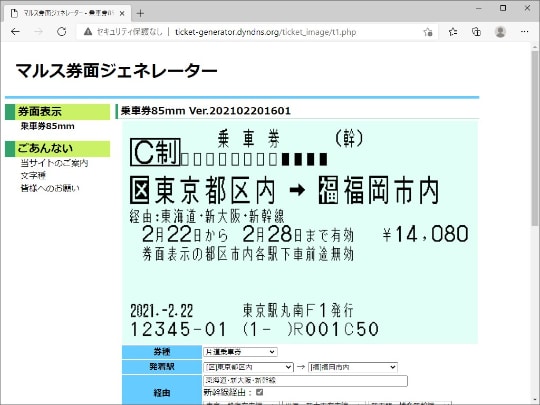The width and height of the screenshot is (540, 405).
Task: Click the マルス券面ジェネレーター page title
Action: click(x=116, y=71)
